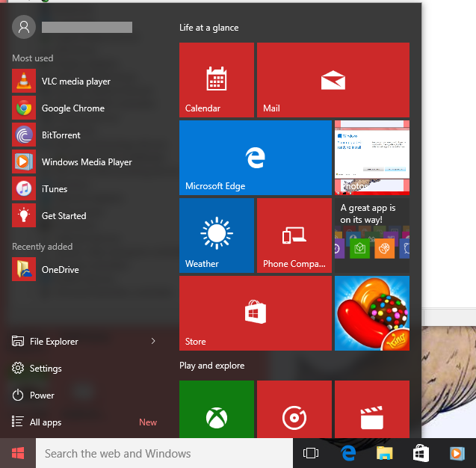Open the Store from the taskbar
This screenshot has height=468, width=476.
click(x=421, y=453)
